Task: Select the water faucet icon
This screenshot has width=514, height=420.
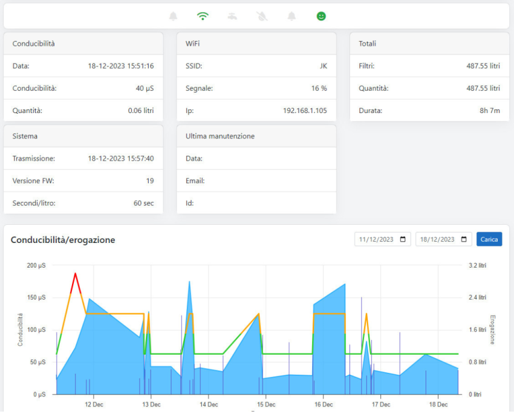Action: click(x=232, y=16)
